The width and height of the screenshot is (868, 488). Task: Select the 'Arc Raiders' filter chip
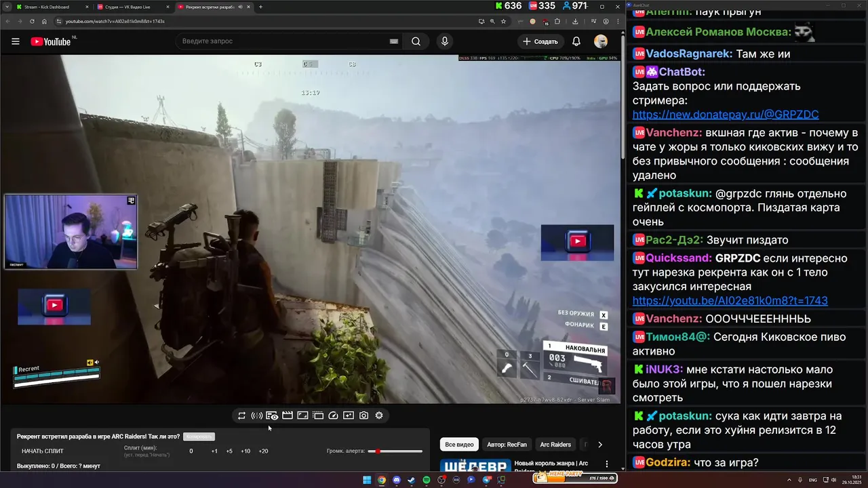click(555, 445)
